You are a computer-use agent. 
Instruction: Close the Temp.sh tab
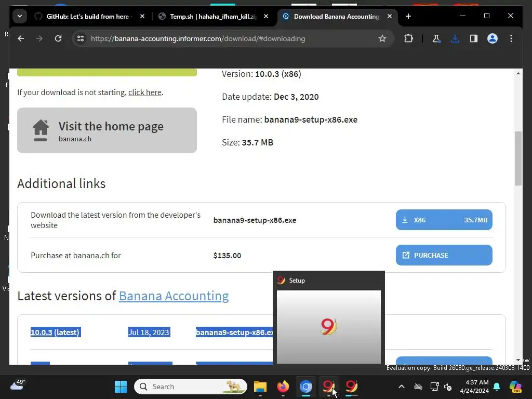(266, 16)
